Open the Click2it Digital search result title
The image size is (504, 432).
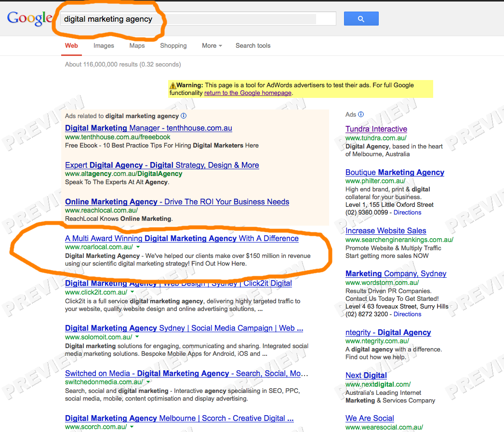tap(178, 283)
